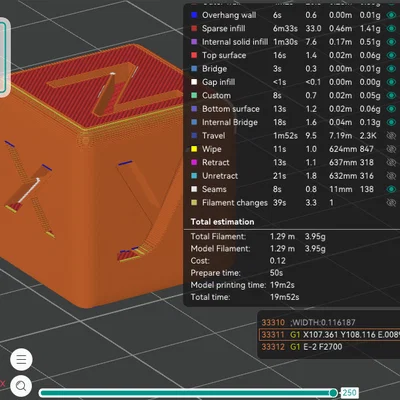This screenshot has width=400, height=400.
Task: Hide the Internal Bridge lines
Action: pos(391,122)
